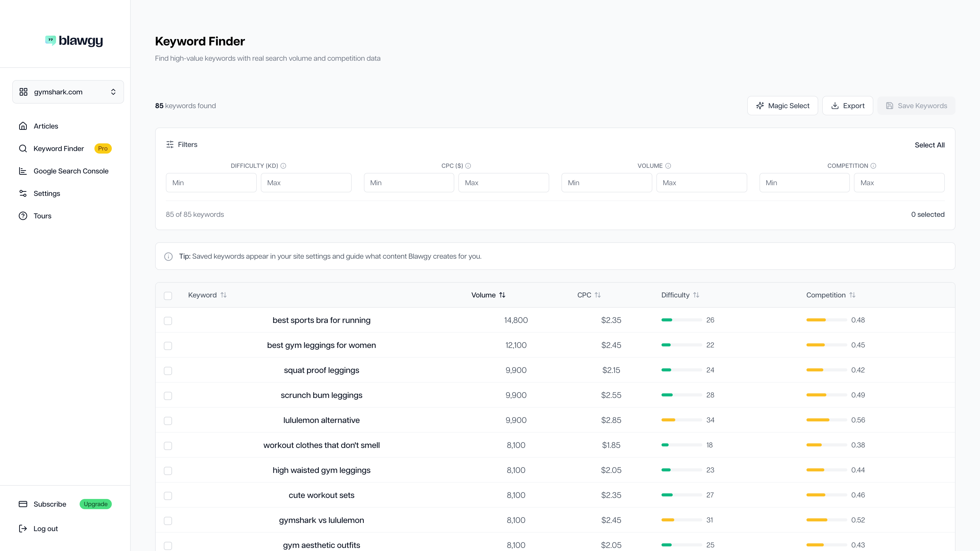Check 'best gym leggings for women' row
980x551 pixels.
pos(168,346)
